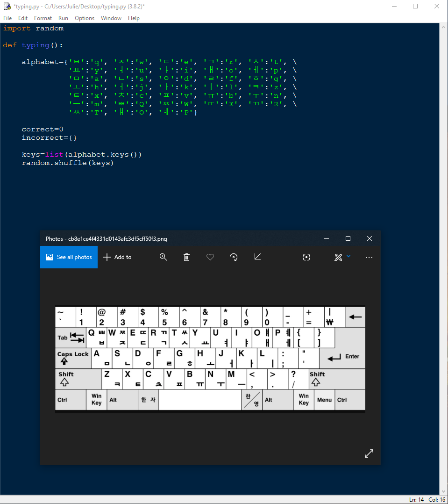The width and height of the screenshot is (448, 504).
Task: Close the Photos window
Action: 370,238
